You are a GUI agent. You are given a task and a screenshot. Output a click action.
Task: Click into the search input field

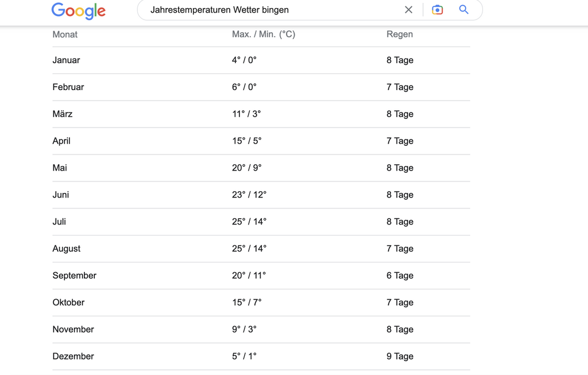(270, 10)
